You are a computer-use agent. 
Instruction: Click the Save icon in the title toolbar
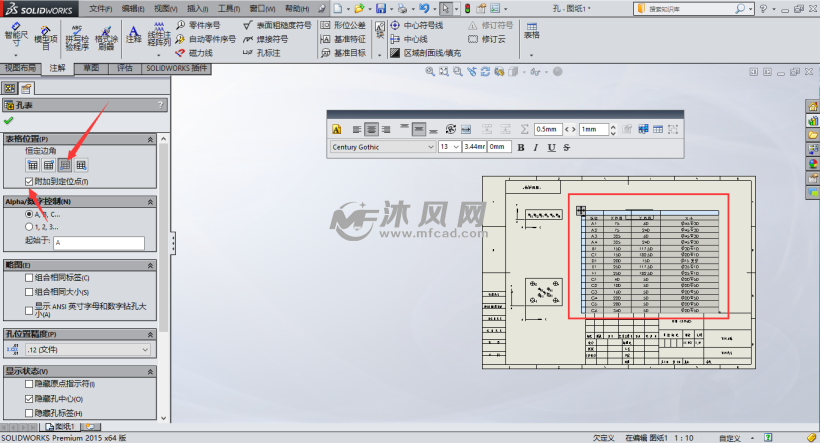coord(381,9)
